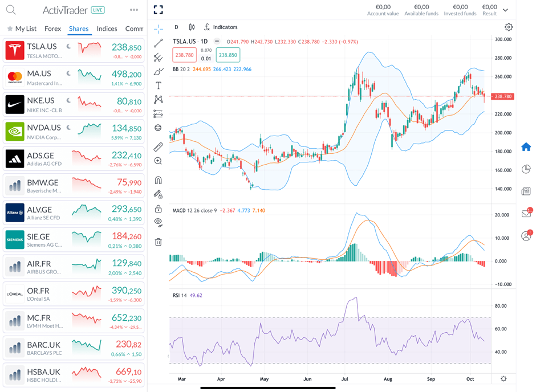Select the brush drawing tool
This screenshot has width=536, height=392.
[x=159, y=72]
